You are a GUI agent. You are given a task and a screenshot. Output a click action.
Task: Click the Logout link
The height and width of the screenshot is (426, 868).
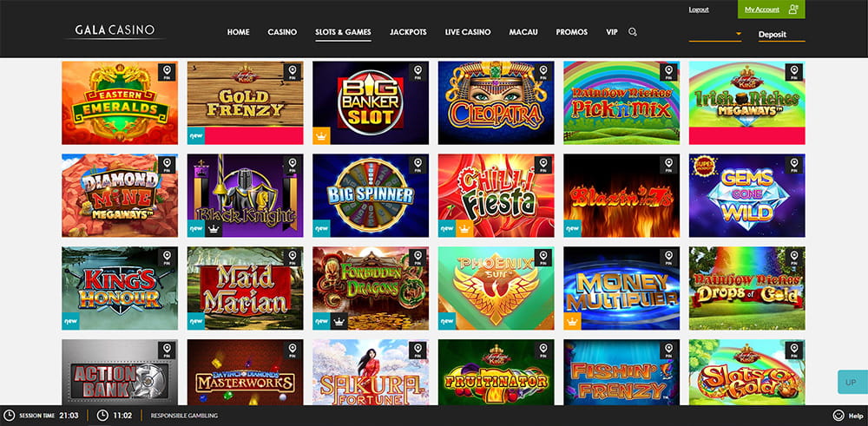pos(699,10)
